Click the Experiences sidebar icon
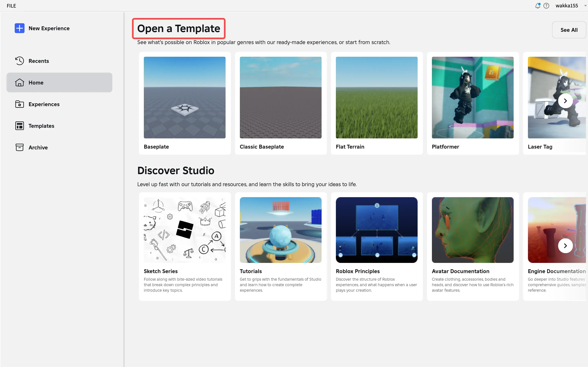 pyautogui.click(x=19, y=104)
